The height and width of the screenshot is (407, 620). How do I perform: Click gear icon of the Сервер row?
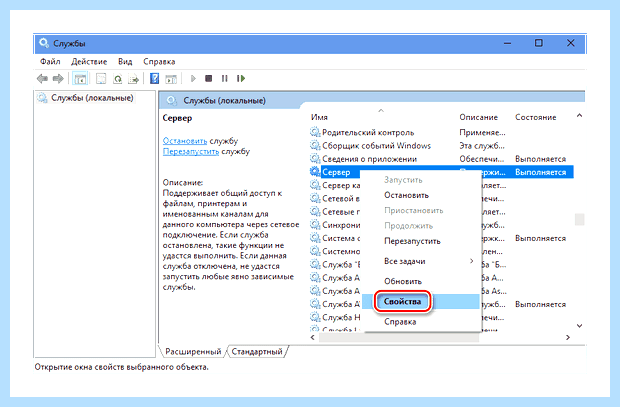point(315,172)
